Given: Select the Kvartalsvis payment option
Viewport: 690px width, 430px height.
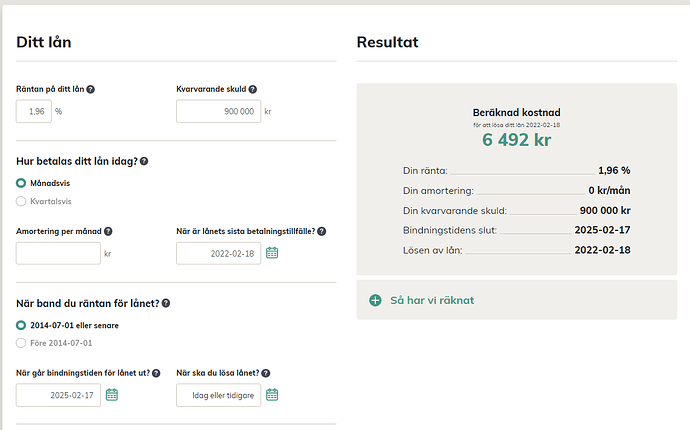Looking at the screenshot, I should coord(22,201).
